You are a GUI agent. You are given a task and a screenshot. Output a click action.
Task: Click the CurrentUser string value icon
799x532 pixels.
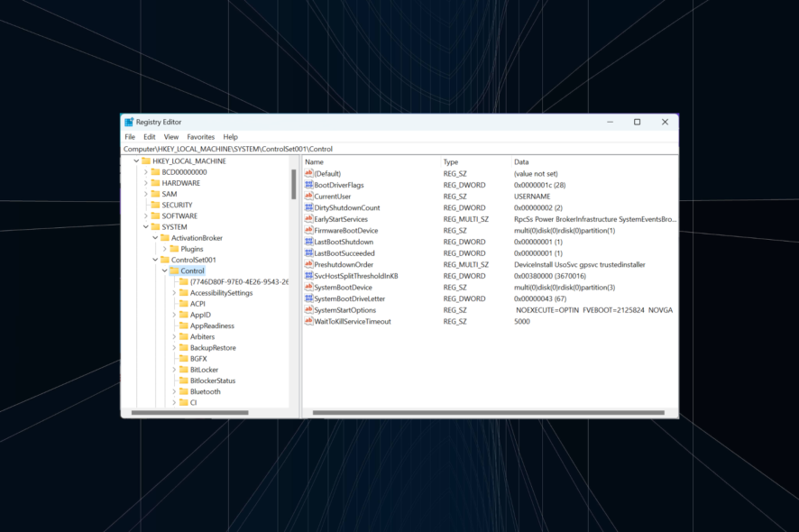pyautogui.click(x=308, y=197)
